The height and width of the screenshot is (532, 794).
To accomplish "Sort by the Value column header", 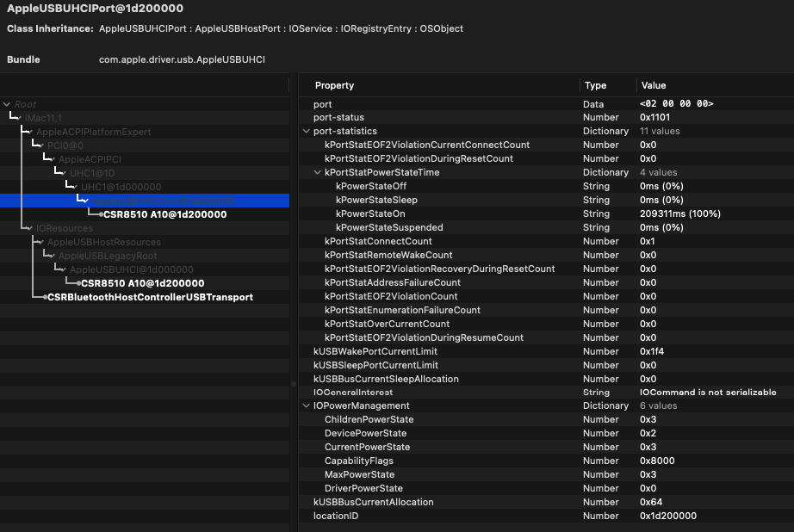I will [x=654, y=85].
